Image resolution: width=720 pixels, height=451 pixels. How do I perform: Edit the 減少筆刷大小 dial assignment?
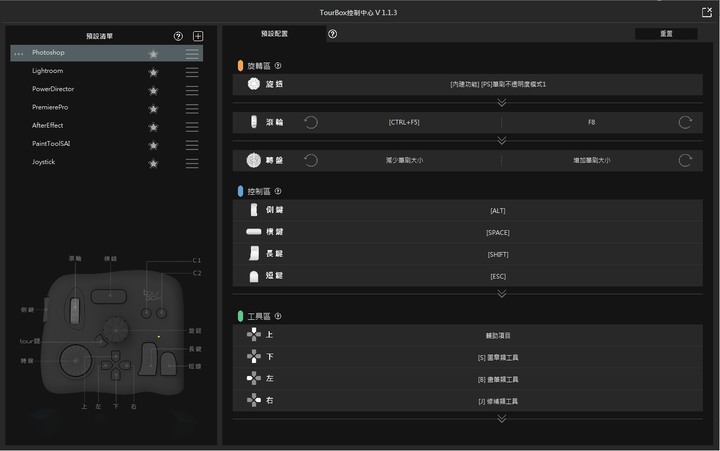tap(404, 160)
